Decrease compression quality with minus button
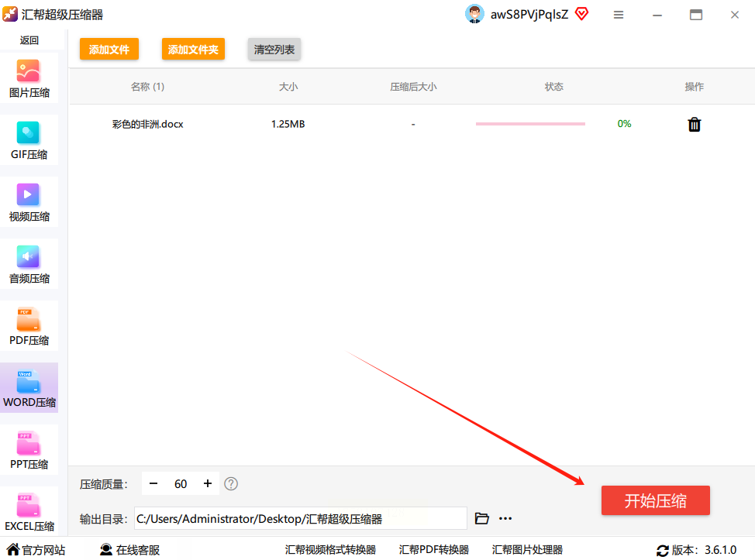755x560 pixels. tap(153, 483)
